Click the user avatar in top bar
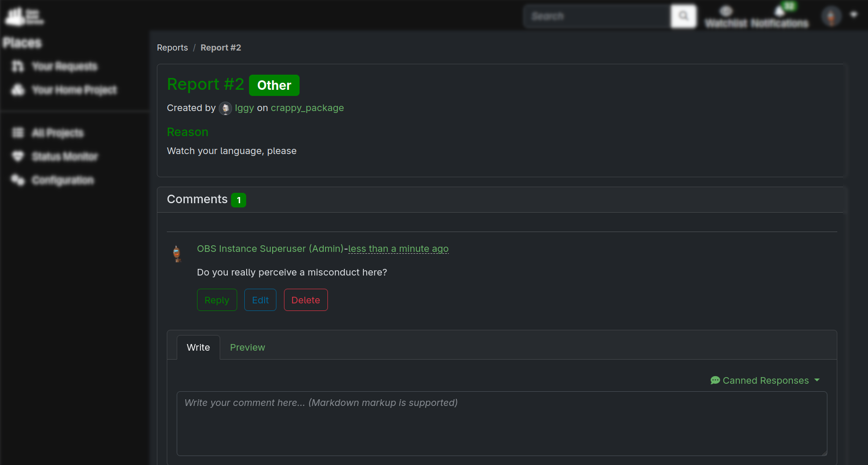The width and height of the screenshot is (868, 465). pos(832,16)
